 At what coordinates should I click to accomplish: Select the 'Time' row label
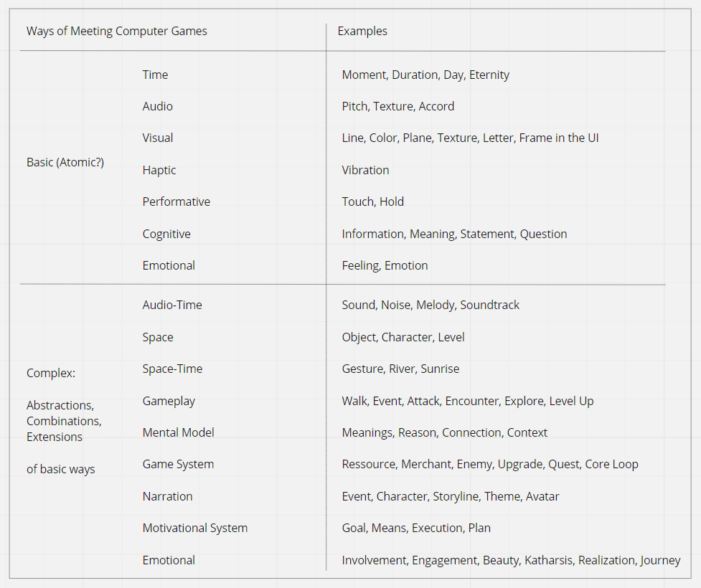coord(155,75)
